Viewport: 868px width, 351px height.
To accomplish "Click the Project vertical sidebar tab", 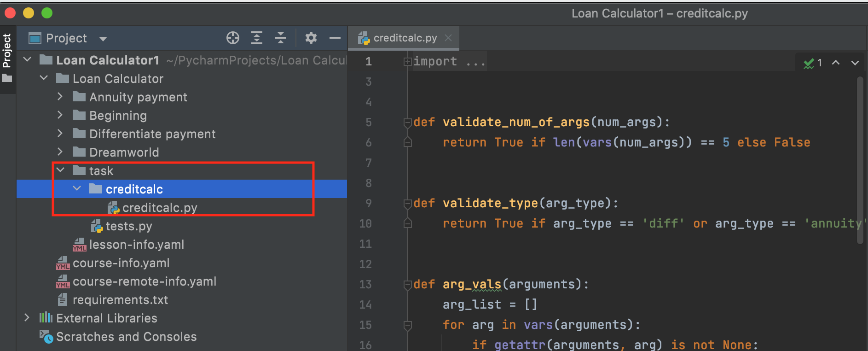I will click(x=6, y=51).
